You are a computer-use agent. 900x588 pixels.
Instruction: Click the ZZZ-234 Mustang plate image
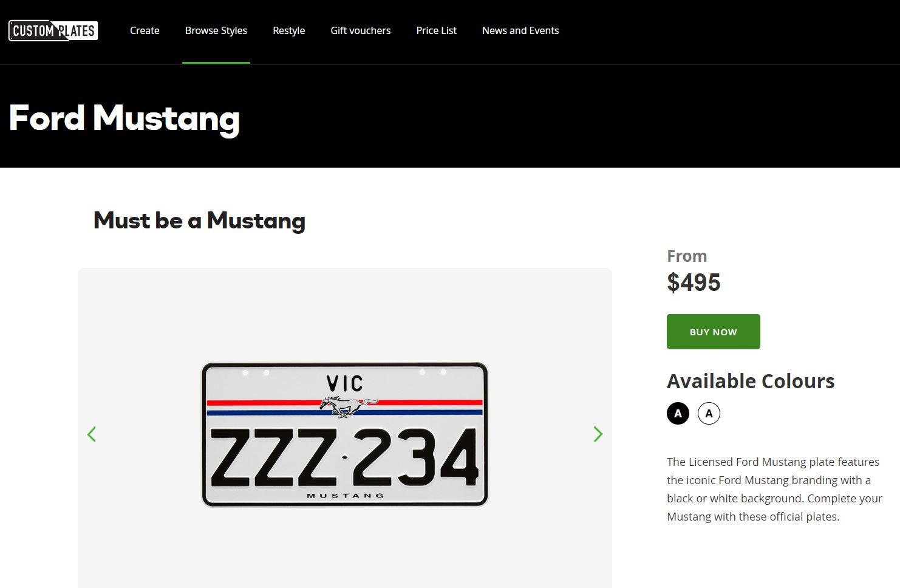[345, 434]
